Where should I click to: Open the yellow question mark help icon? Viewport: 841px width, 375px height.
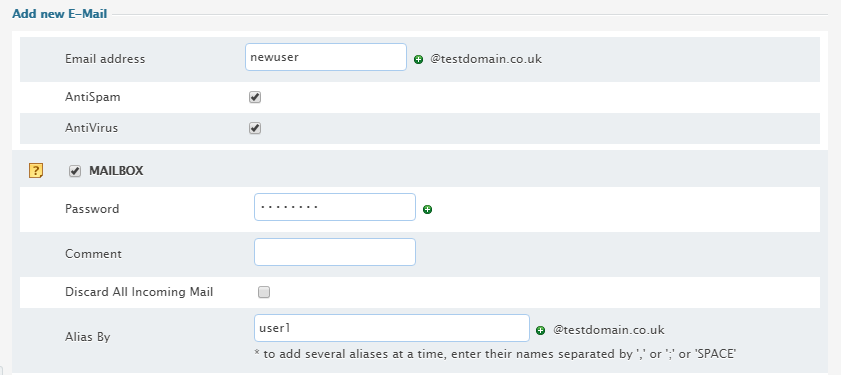tap(35, 171)
